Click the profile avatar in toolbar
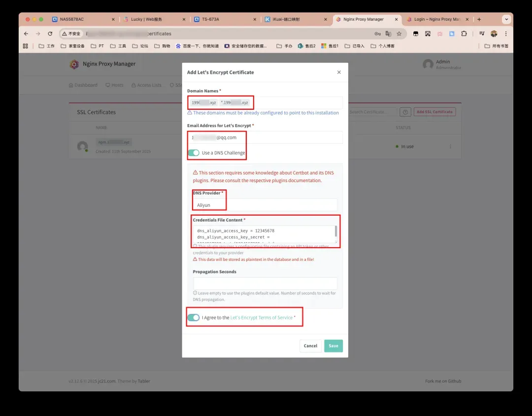532x416 pixels. (x=494, y=33)
